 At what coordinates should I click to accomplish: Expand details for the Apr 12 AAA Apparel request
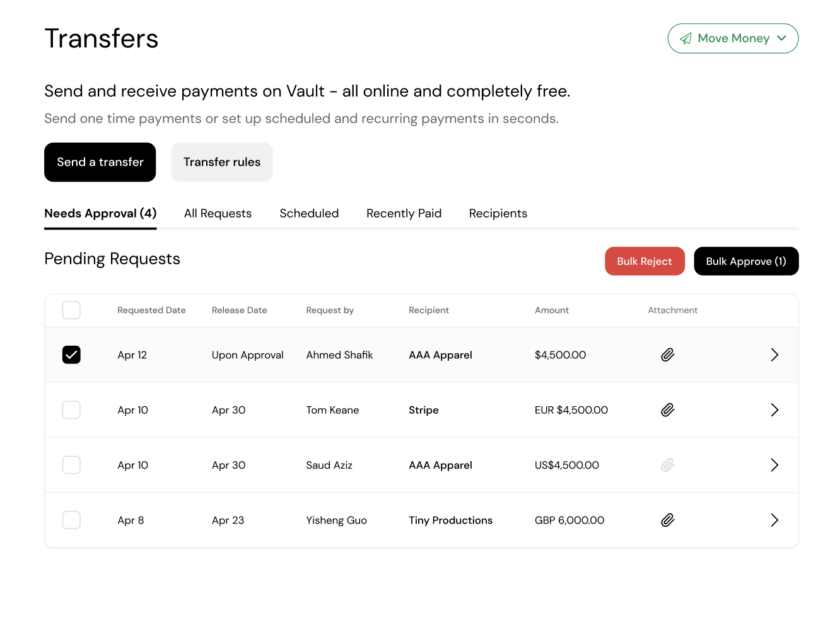point(774,355)
